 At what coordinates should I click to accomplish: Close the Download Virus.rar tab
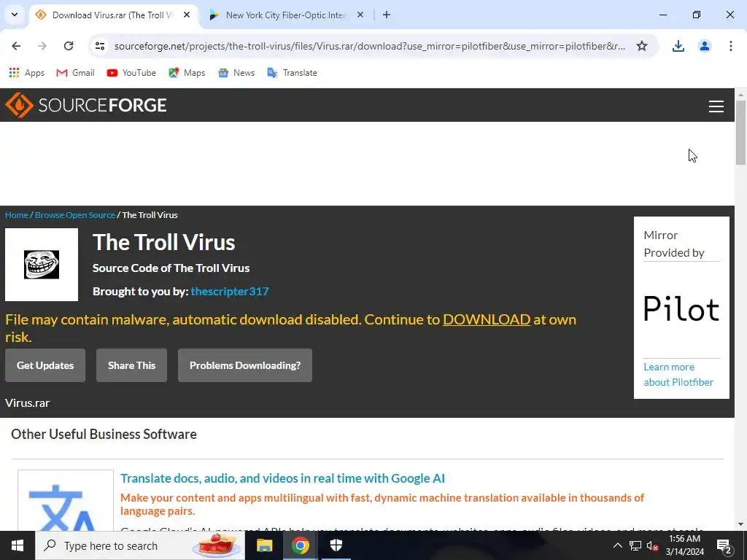(187, 15)
